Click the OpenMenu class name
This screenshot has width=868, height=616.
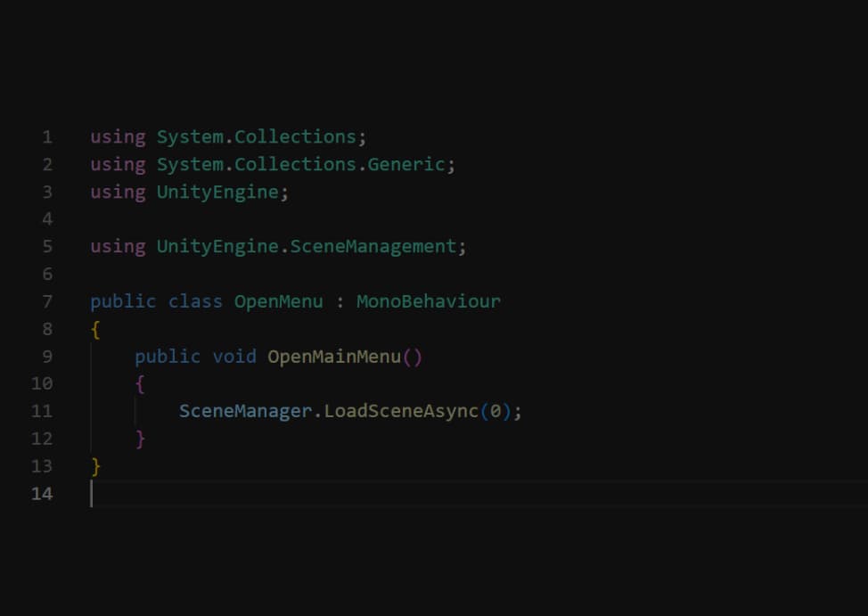tap(278, 301)
